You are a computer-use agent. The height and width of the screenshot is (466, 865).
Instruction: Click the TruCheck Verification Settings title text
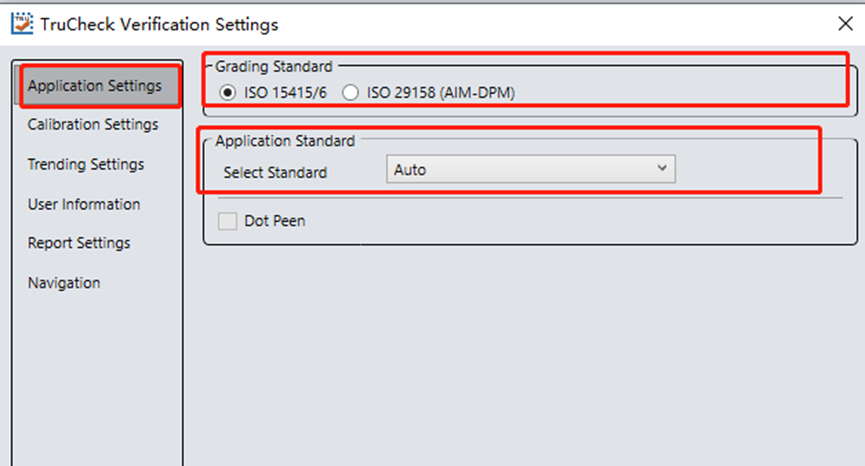159,24
